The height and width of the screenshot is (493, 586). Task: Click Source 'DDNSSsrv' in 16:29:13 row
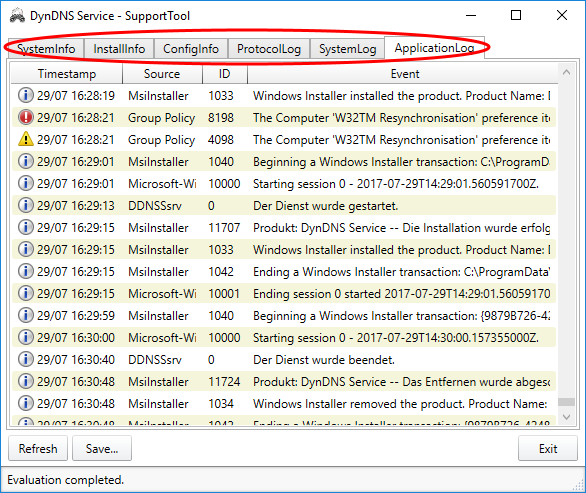pos(155,206)
